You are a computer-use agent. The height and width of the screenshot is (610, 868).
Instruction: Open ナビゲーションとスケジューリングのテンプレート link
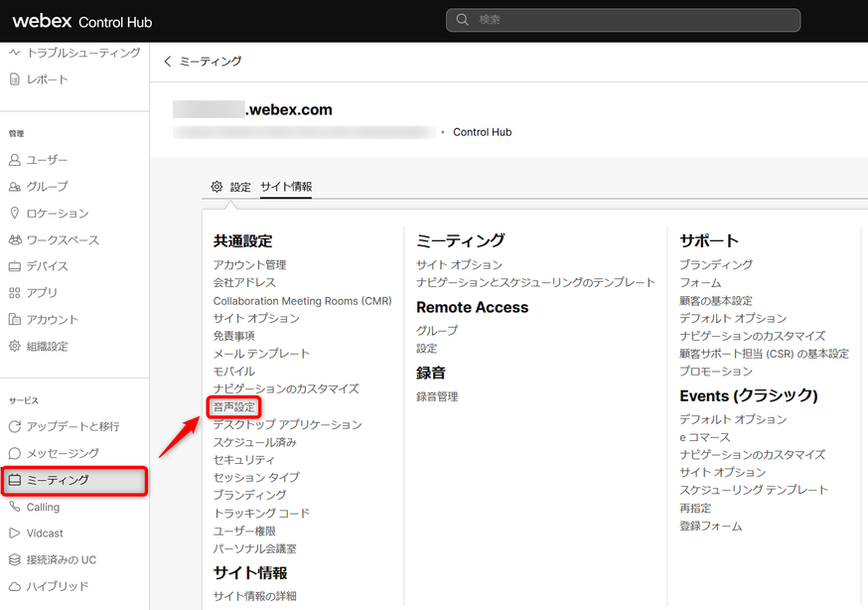pos(535,283)
